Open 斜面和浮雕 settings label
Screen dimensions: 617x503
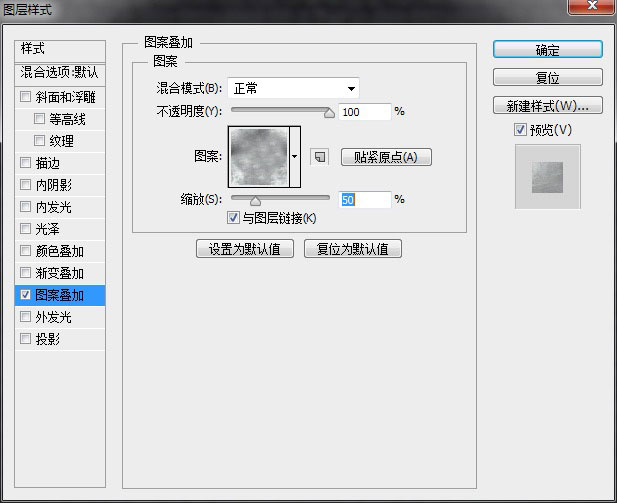click(65, 97)
